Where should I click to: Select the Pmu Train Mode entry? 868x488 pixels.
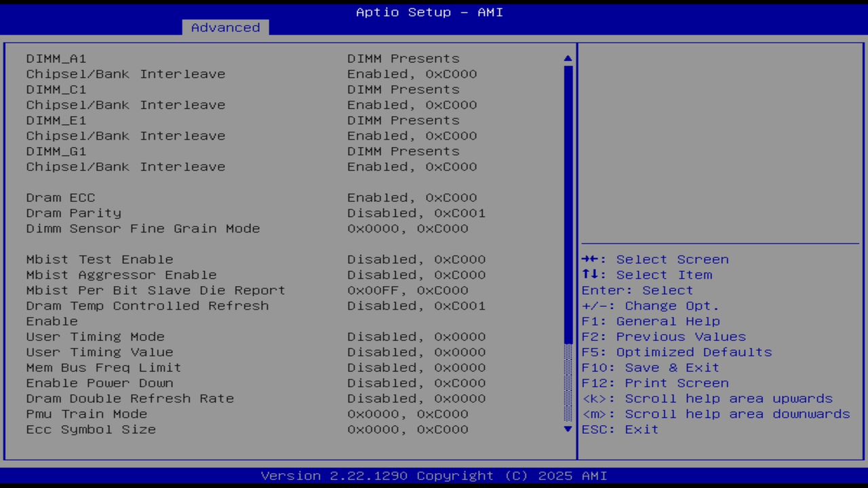click(82, 413)
